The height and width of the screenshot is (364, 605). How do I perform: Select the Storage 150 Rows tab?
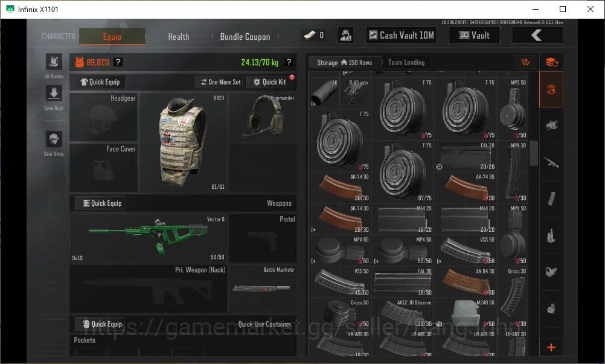point(345,62)
